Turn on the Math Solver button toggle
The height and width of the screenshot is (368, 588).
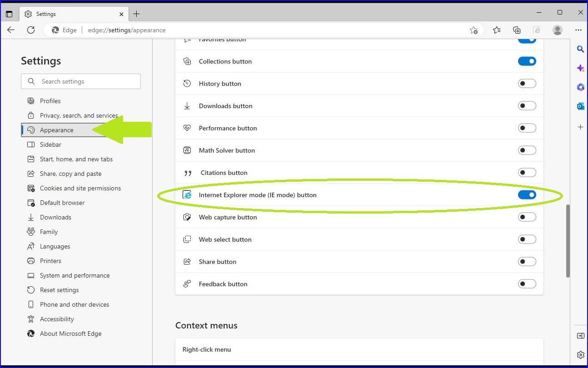click(527, 150)
